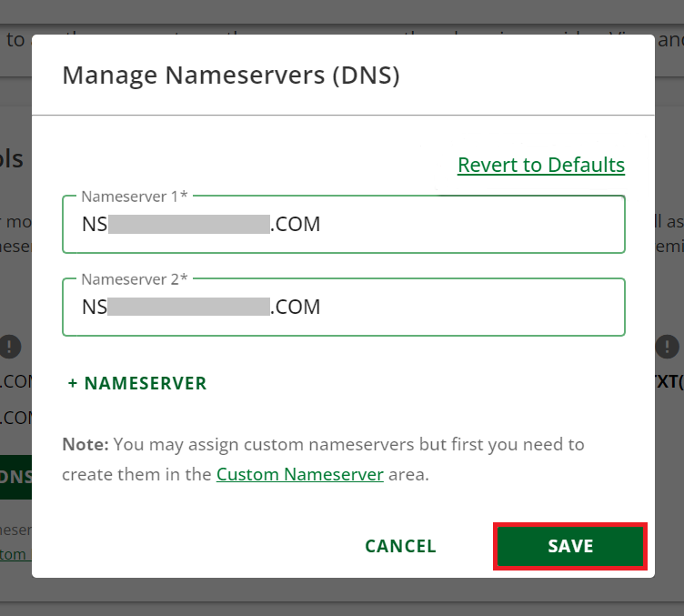Open the Custom Nameserver link
The height and width of the screenshot is (616, 684).
coord(299,474)
